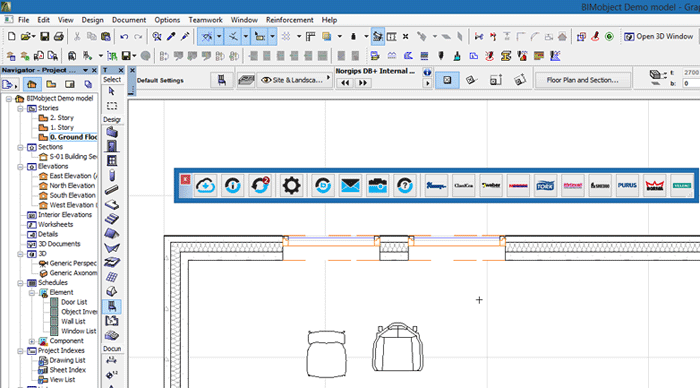Click the BIMobject info icon

[x=233, y=185]
